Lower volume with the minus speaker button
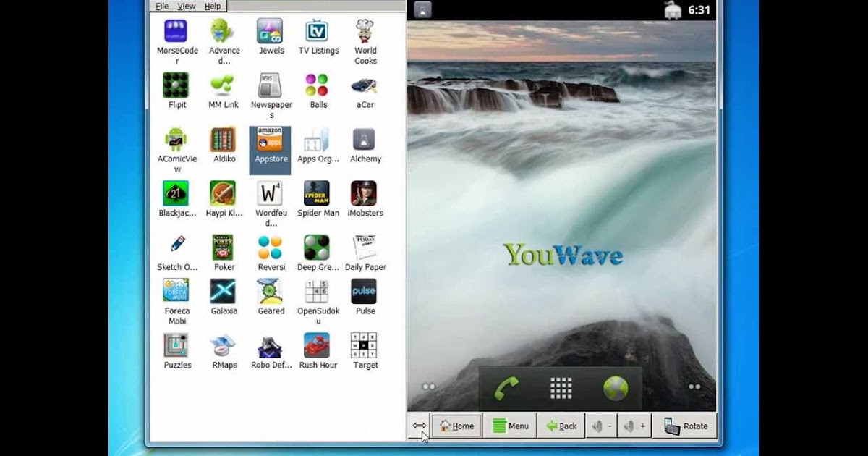Image resolution: width=868 pixels, height=456 pixels. tap(602, 426)
